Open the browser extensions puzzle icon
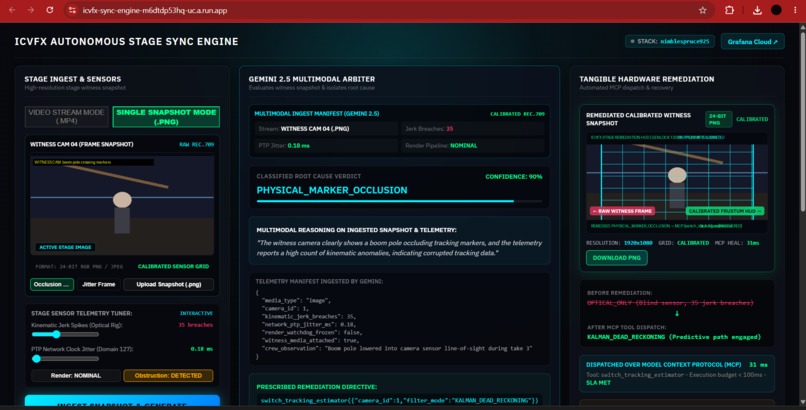806x410 pixels. coord(729,10)
